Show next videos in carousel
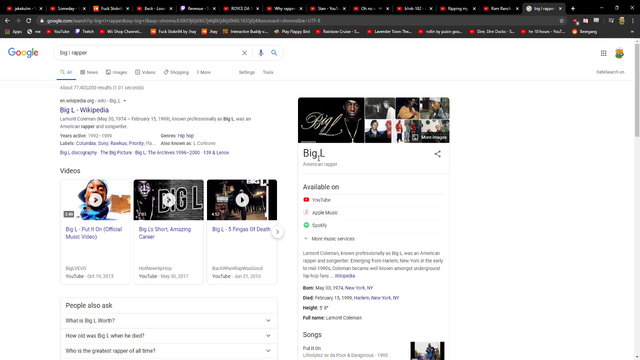 (278, 232)
